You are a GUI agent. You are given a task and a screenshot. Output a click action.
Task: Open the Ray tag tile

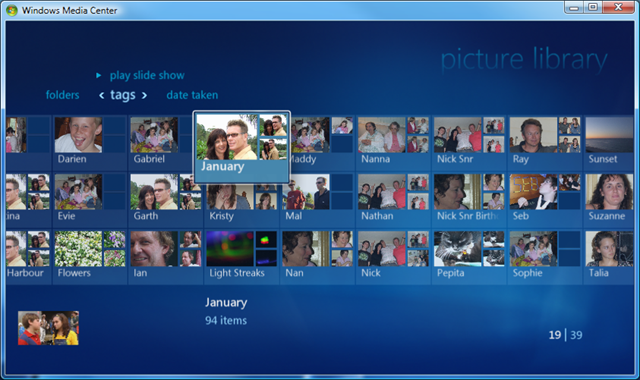[x=545, y=142]
